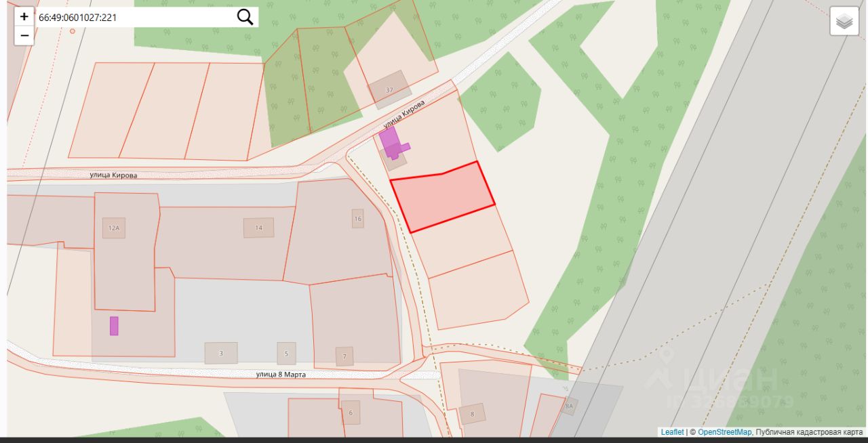Screen dimensions: 868x443
Task: Select the red highlighted land parcel
Action: [442, 197]
